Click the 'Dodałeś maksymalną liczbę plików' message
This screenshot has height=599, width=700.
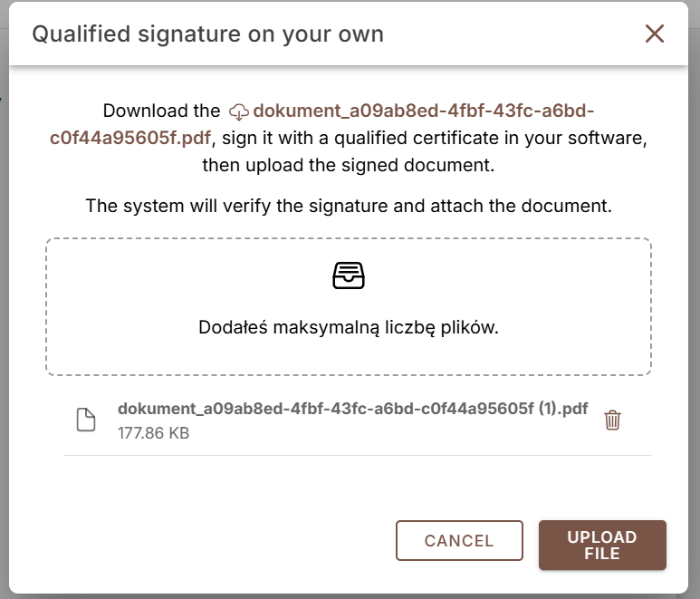(349, 327)
